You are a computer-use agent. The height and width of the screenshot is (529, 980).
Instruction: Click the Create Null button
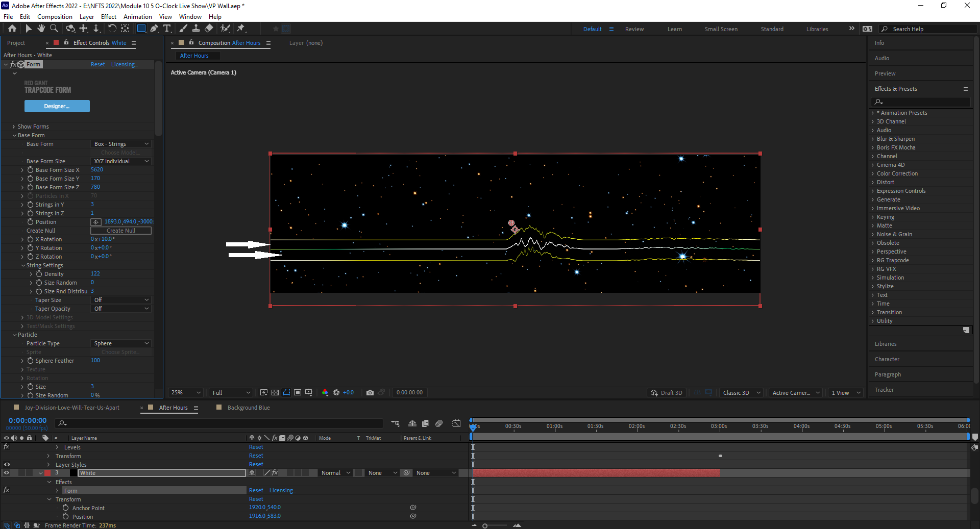(121, 231)
